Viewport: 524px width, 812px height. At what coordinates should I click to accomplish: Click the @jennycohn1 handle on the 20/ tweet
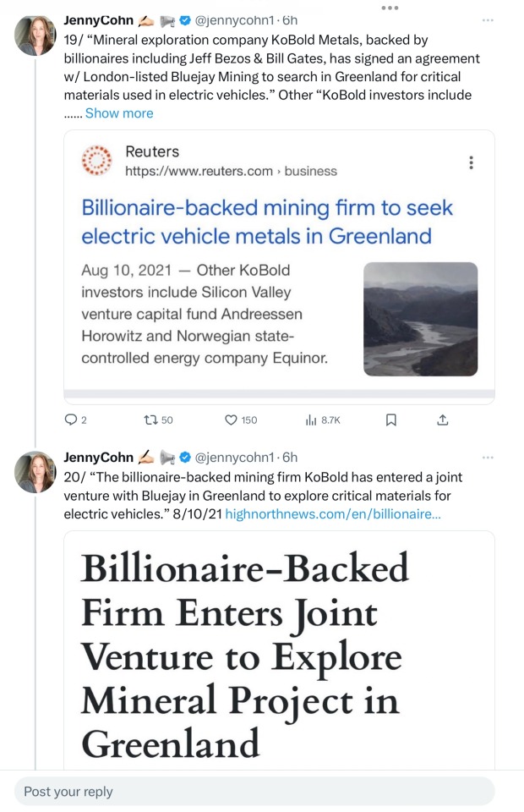pos(237,458)
